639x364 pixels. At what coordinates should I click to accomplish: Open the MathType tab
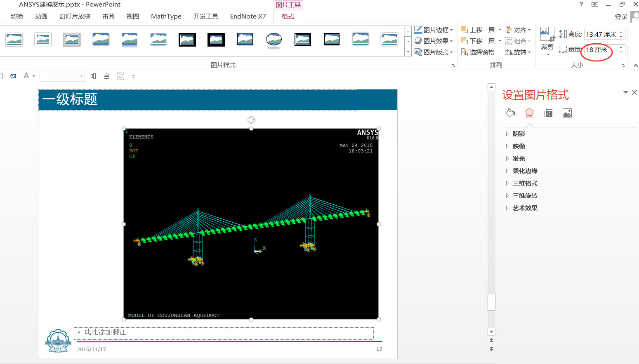pos(166,16)
